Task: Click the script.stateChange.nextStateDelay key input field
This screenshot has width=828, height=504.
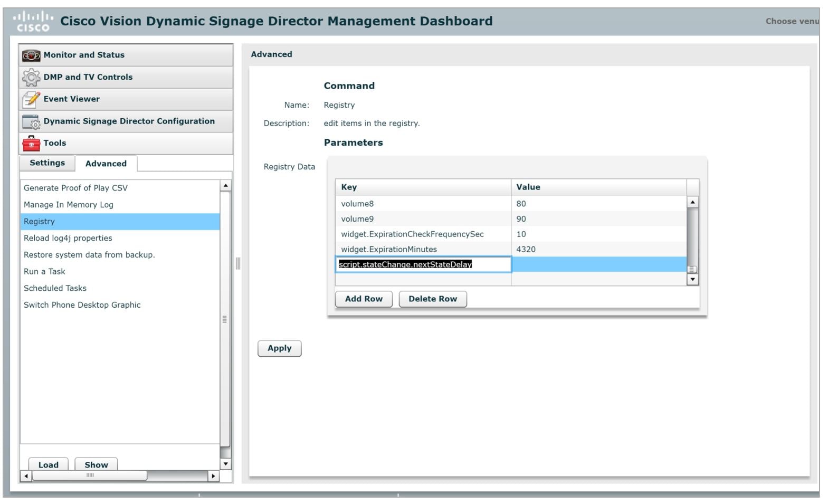Action: (x=423, y=264)
